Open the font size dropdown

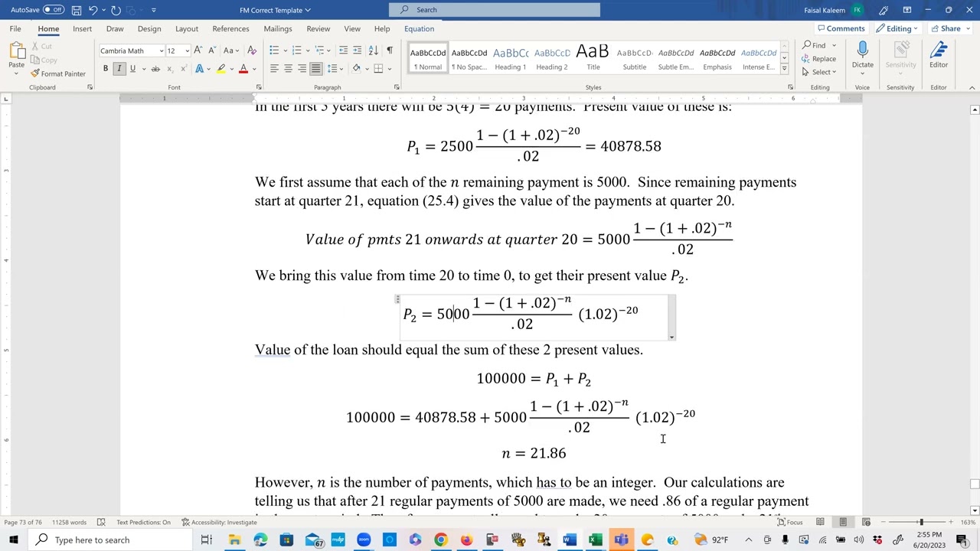(x=187, y=51)
